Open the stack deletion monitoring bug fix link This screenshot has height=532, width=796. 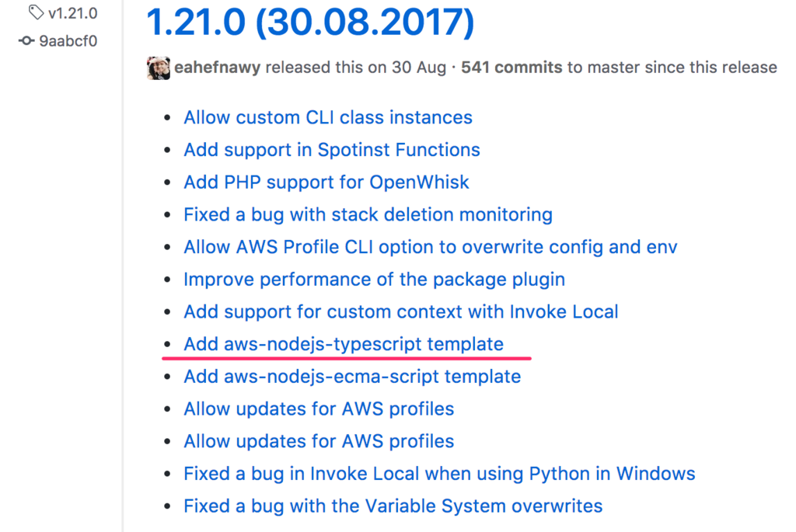coord(368,214)
